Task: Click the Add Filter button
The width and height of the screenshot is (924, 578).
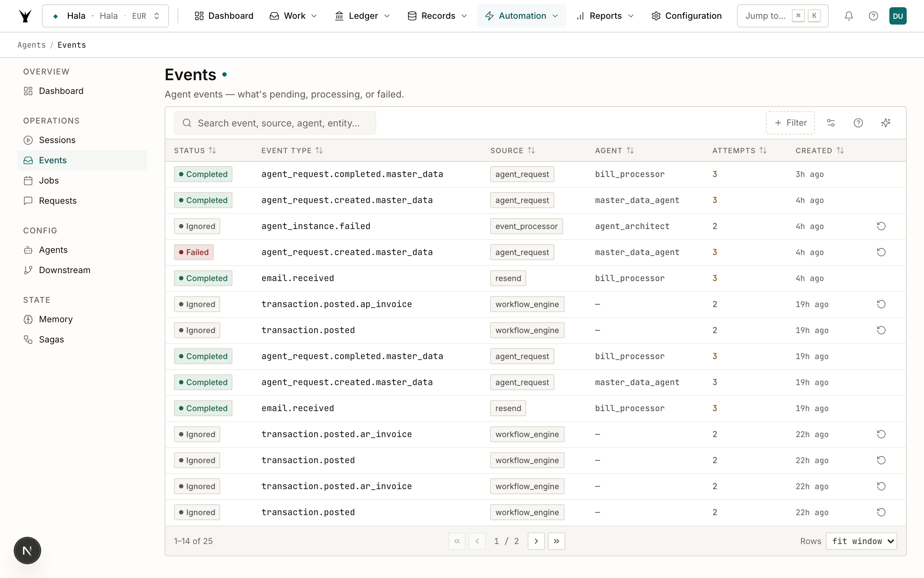Action: (790, 123)
